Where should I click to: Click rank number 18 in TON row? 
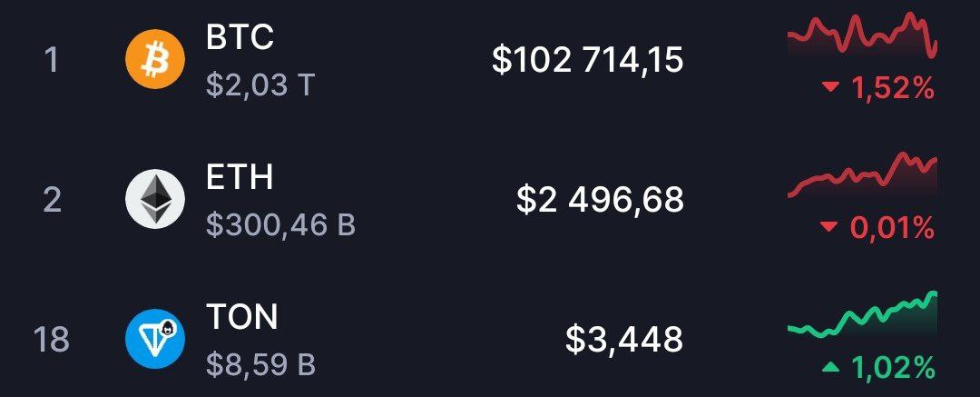point(51,340)
